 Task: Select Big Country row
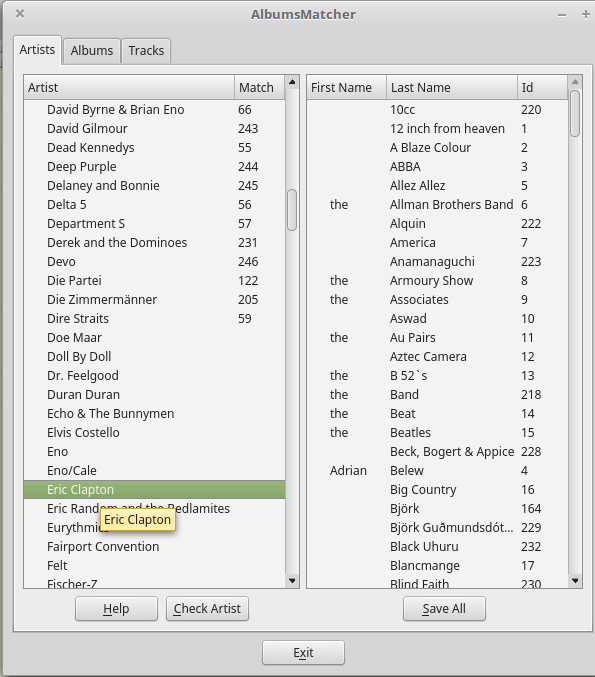[x=437, y=490]
